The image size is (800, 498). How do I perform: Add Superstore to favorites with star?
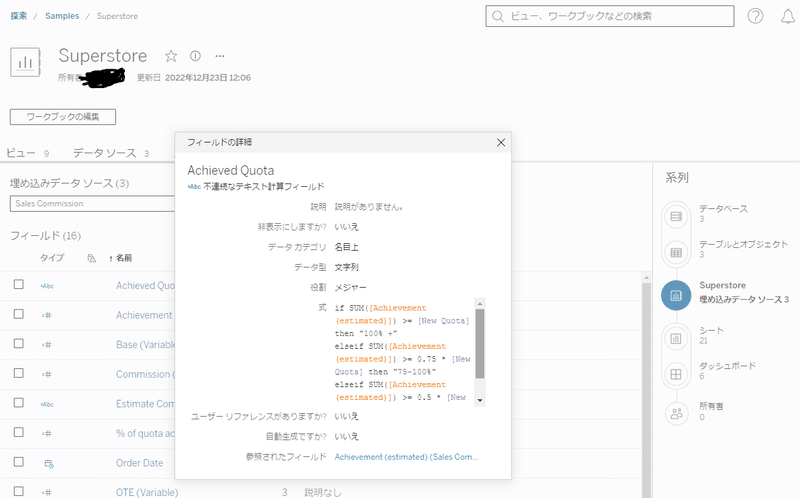[x=171, y=56]
